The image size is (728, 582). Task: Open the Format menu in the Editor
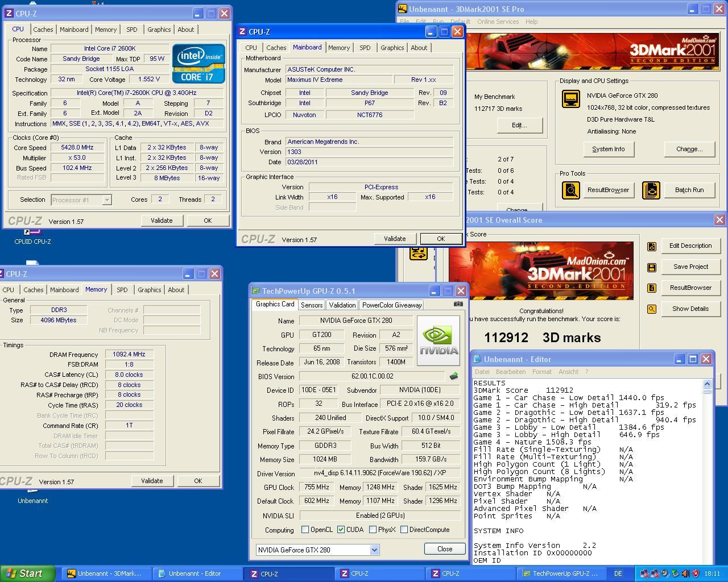542,372
